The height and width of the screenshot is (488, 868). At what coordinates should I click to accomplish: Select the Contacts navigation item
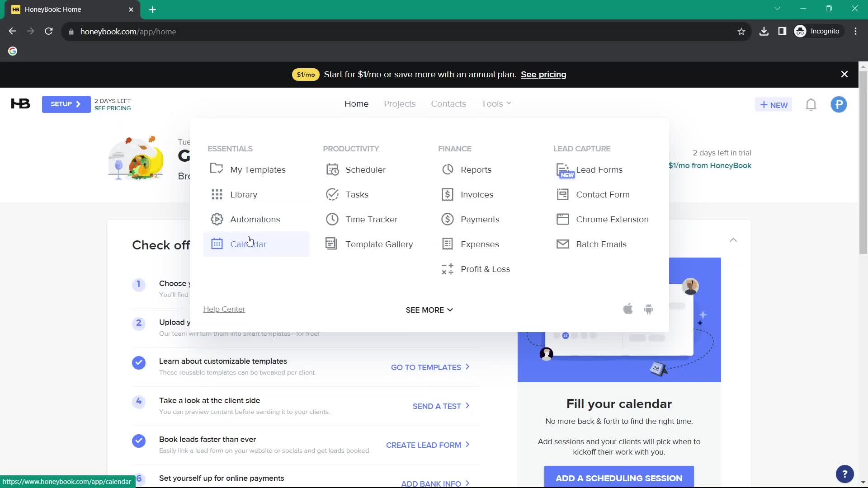pos(448,103)
